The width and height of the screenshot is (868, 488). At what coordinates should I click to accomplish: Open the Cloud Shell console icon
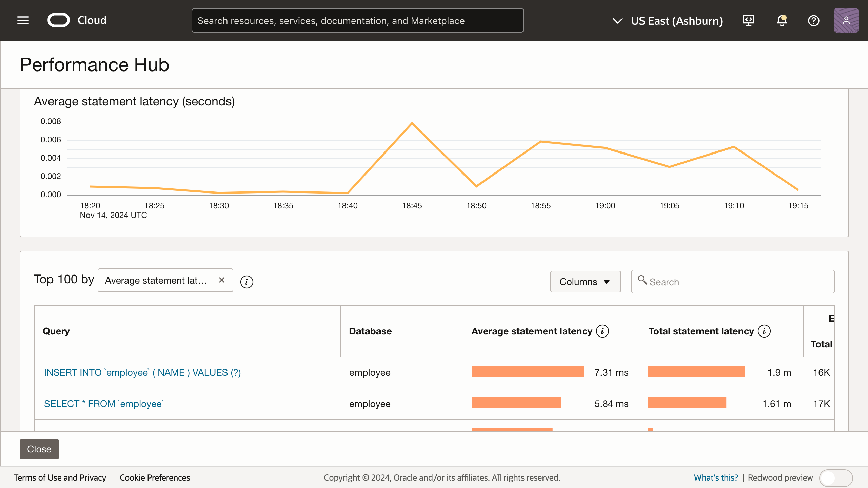pyautogui.click(x=748, y=20)
